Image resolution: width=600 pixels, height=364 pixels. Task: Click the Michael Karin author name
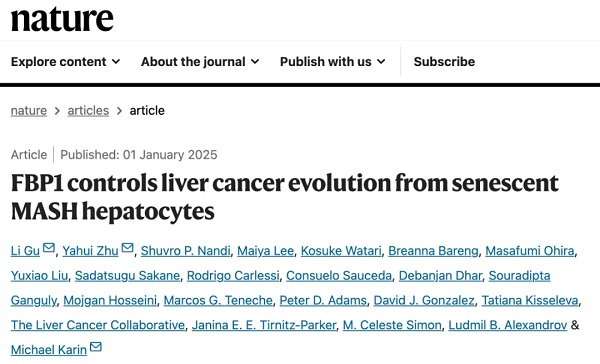coord(49,350)
